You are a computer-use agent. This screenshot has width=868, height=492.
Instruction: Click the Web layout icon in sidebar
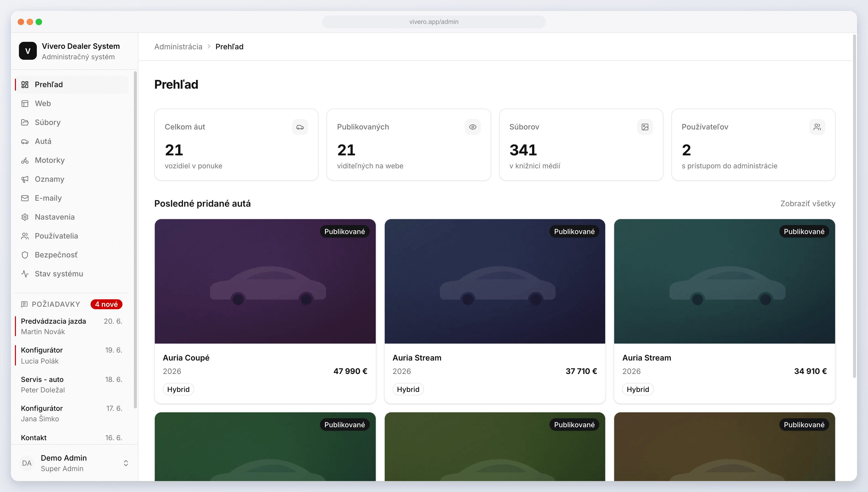25,103
